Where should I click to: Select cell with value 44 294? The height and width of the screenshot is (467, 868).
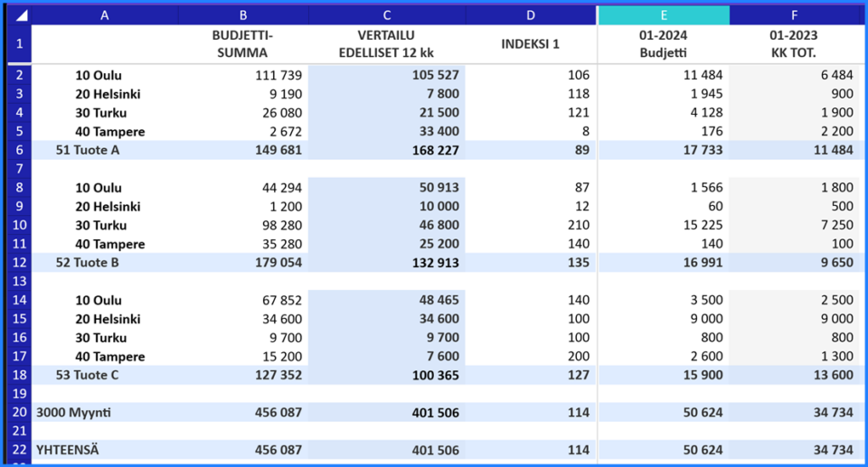point(243,188)
